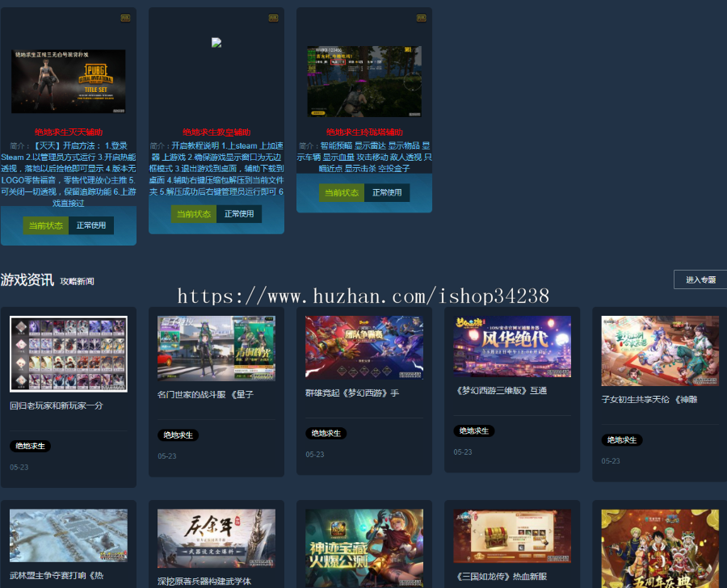Click the 05-23 date under 回归老玩家 article
Image resolution: width=727 pixels, height=588 pixels.
click(x=19, y=468)
